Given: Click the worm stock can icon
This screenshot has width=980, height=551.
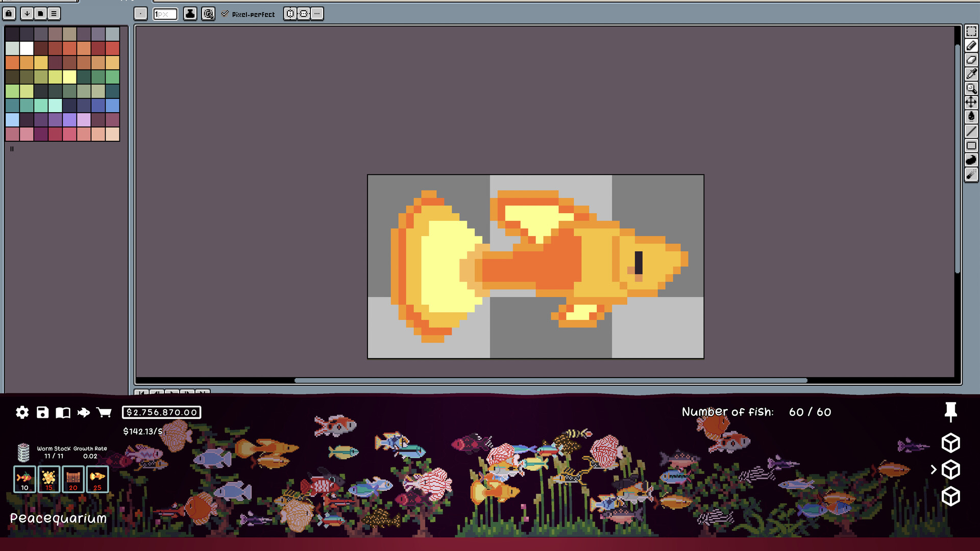Looking at the screenshot, I should point(23,452).
